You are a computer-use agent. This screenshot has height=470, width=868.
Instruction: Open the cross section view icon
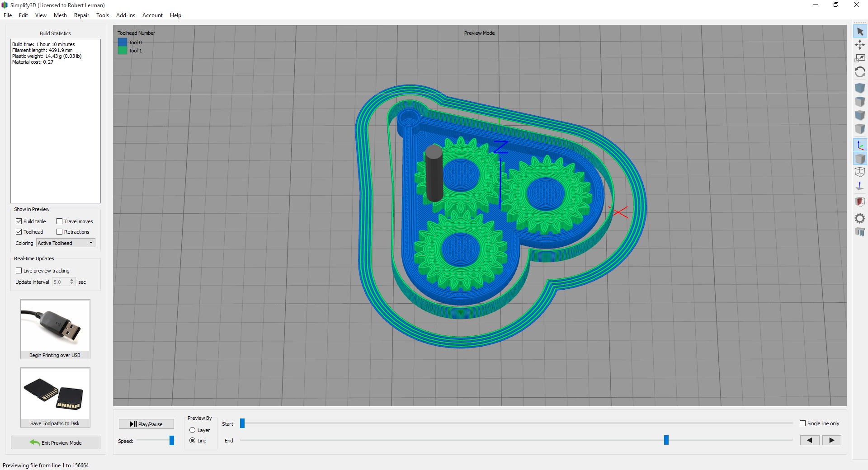(860, 202)
